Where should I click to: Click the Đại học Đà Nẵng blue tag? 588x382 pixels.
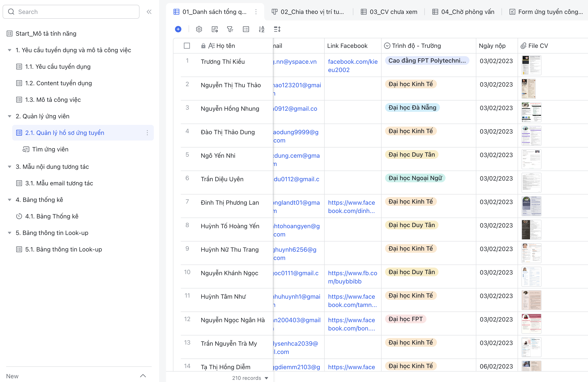412,108
